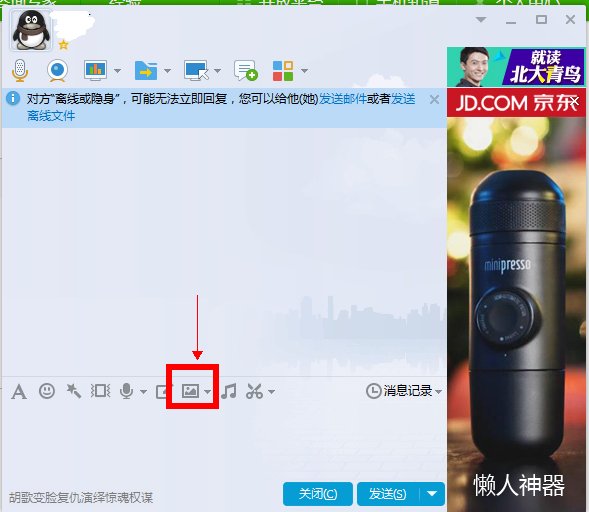The image size is (589, 512).
Task: Expand the remote desktop dropdown arrow
Action: click(x=217, y=71)
